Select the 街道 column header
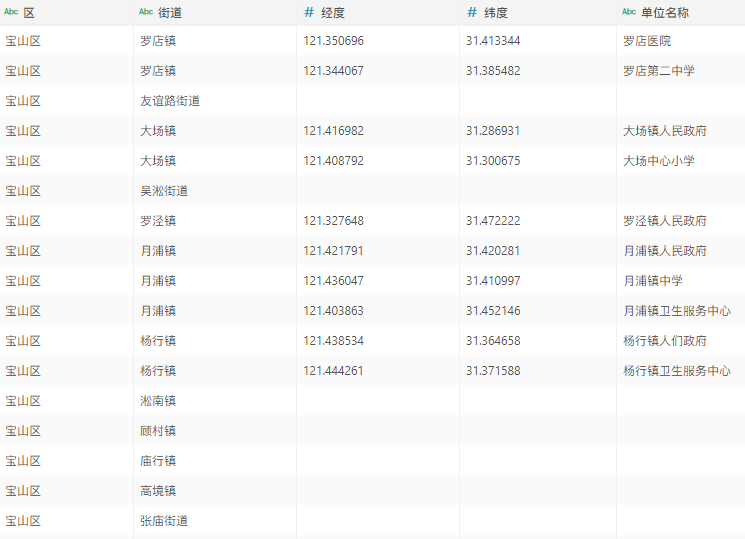 (215, 13)
